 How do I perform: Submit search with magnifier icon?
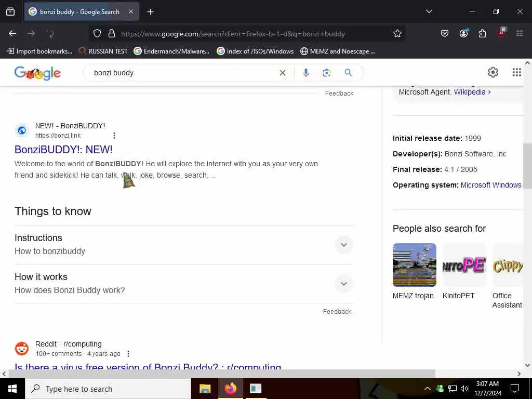(348, 73)
